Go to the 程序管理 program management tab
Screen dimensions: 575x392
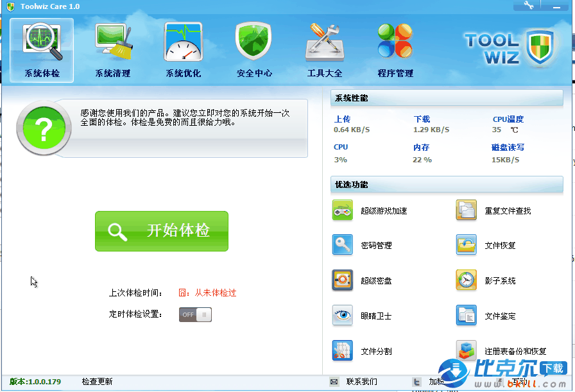click(x=395, y=51)
